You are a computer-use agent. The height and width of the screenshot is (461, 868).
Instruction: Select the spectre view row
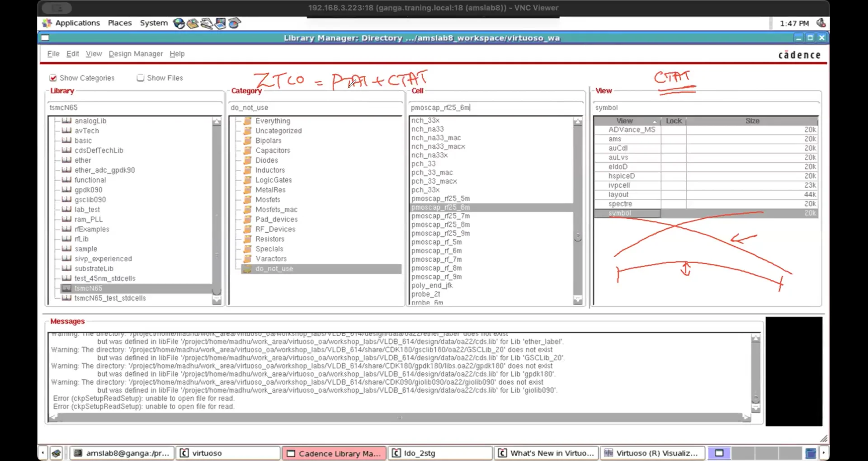(706, 204)
